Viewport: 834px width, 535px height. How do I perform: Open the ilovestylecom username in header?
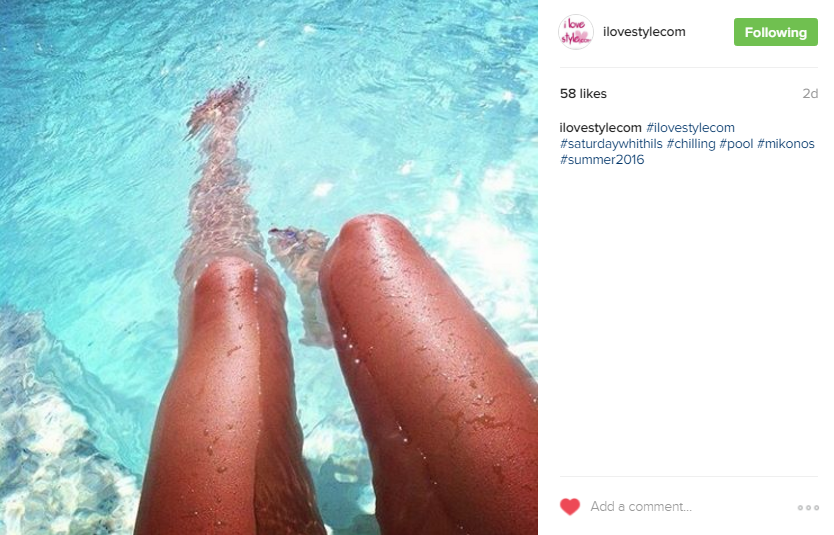pyautogui.click(x=644, y=32)
